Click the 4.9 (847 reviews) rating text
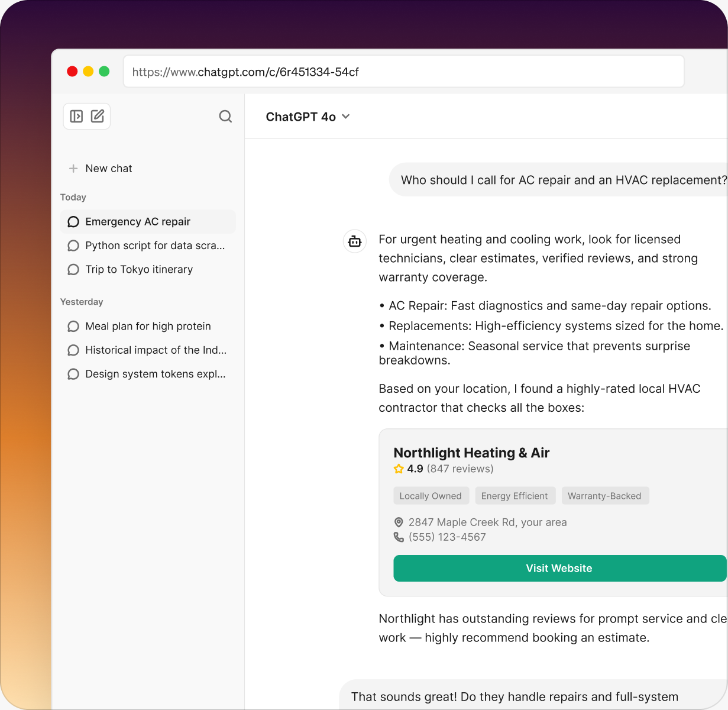This screenshot has width=728, height=710. coord(450,469)
